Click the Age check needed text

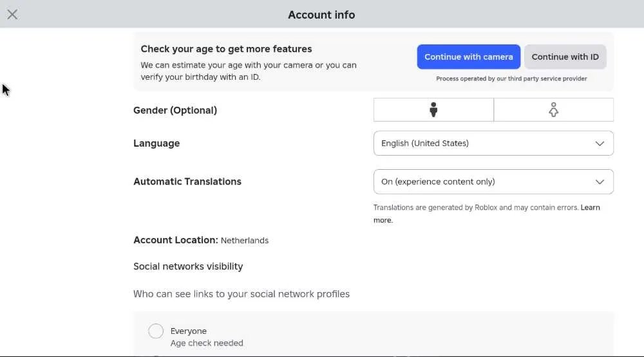pos(207,343)
